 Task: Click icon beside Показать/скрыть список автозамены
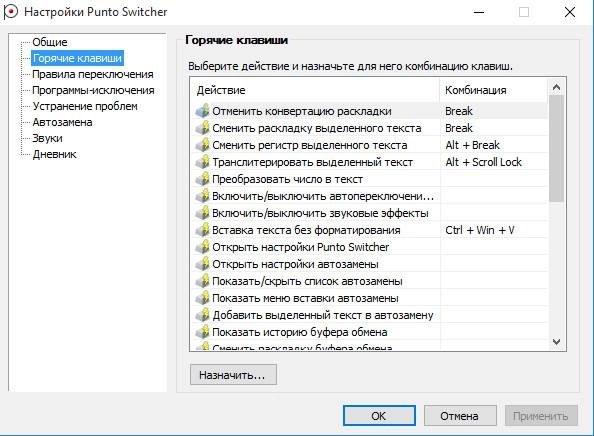click(203, 281)
